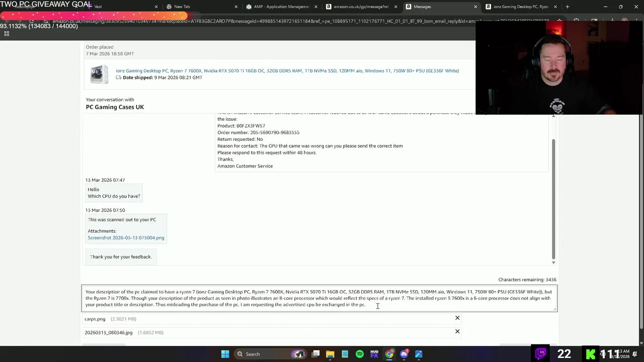Click the 'Order number: 205-5690790-9683555' line
The height and width of the screenshot is (362, 644).
click(258, 133)
